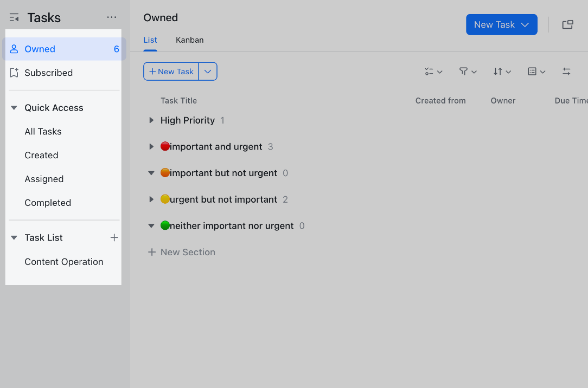Expand the important and urgent group
Image resolution: width=588 pixels, height=388 pixels.
(x=151, y=146)
